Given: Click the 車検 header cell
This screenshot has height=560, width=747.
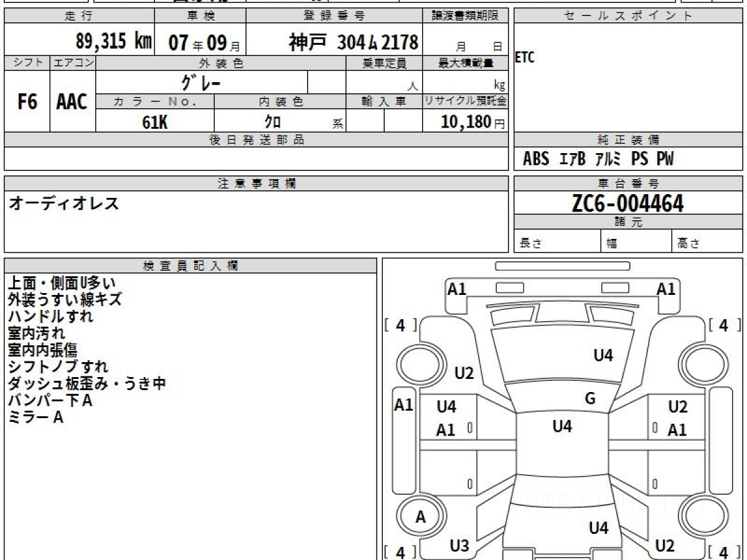Looking at the screenshot, I should (x=200, y=16).
